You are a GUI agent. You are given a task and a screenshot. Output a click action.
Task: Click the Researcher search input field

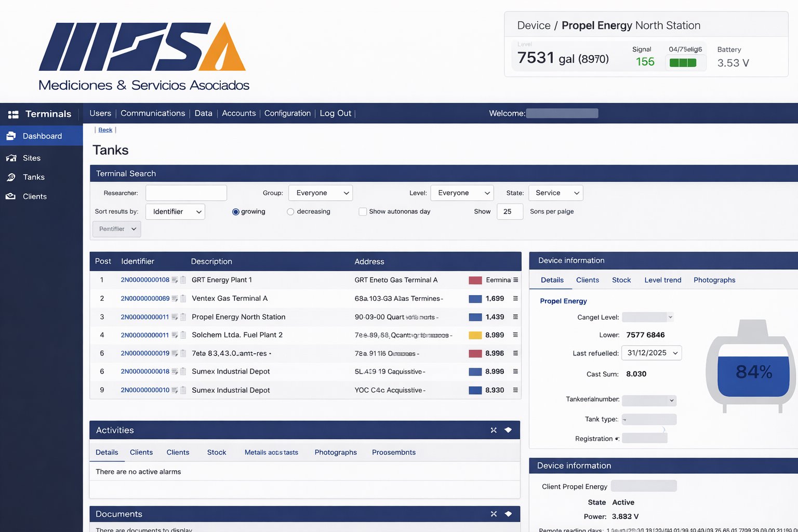point(185,193)
